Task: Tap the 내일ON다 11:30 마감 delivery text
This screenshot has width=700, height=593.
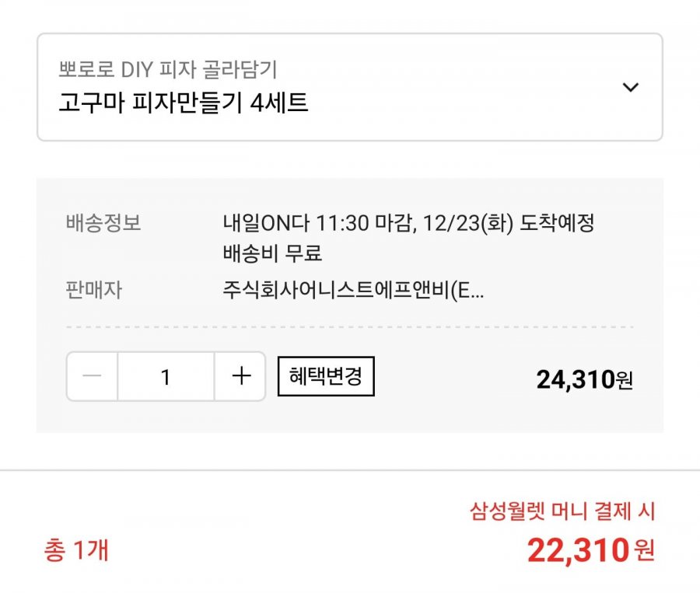Action: click(310, 224)
